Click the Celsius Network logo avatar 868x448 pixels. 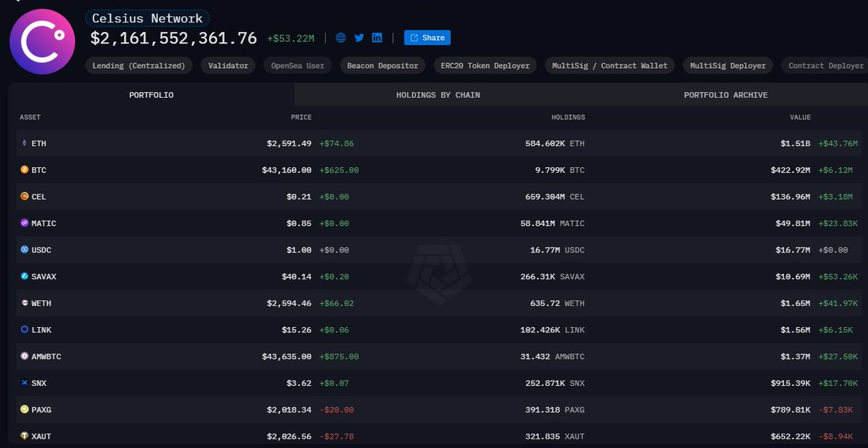point(42,42)
